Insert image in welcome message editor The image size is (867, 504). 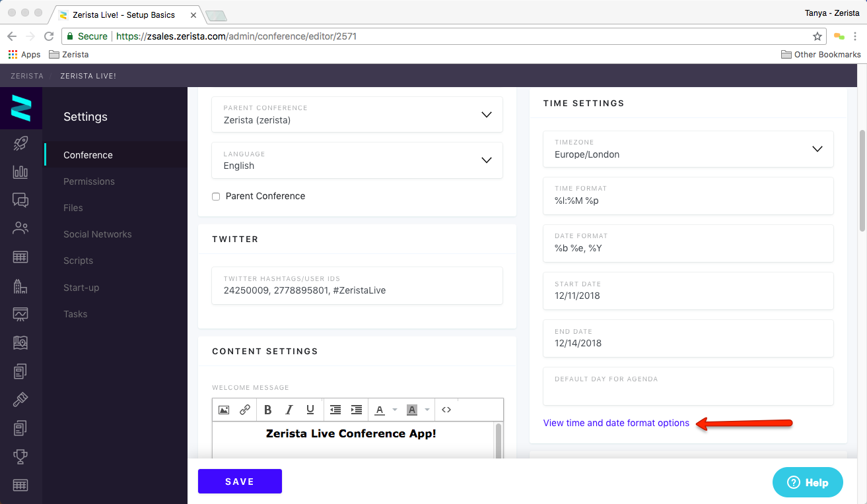224,410
